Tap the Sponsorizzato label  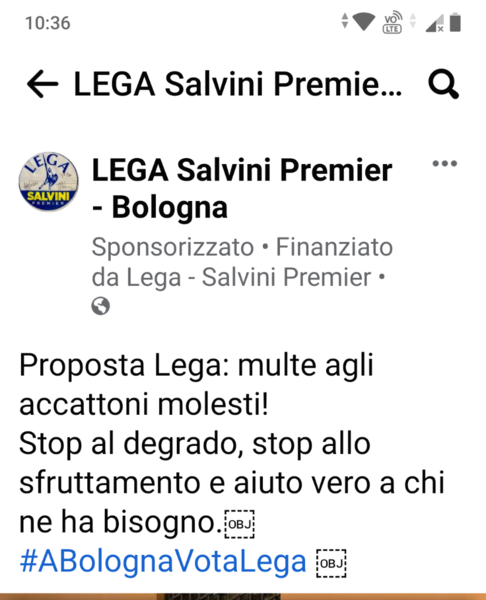[173, 247]
